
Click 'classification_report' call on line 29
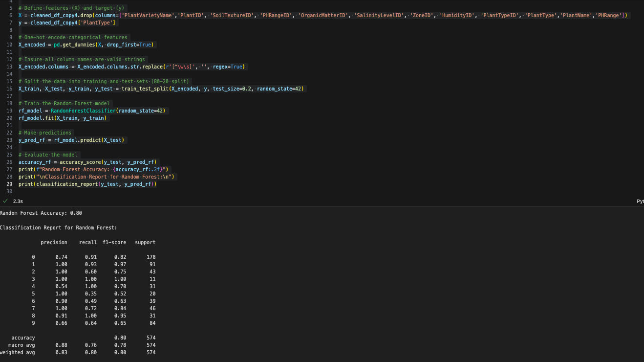[x=67, y=184]
